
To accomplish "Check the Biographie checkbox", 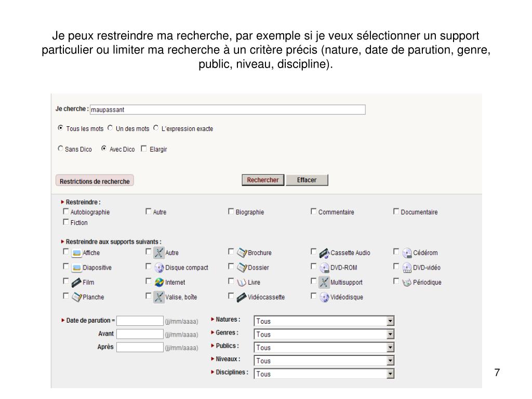I will coord(231,211).
